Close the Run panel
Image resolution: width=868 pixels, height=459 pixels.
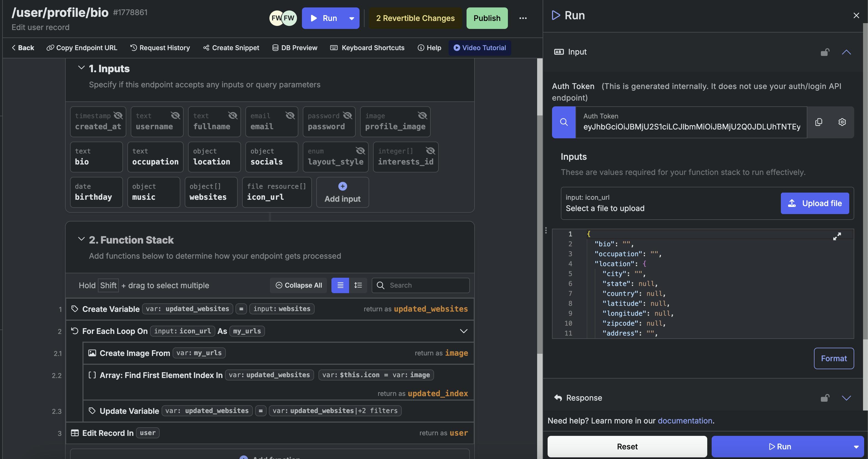(x=856, y=15)
